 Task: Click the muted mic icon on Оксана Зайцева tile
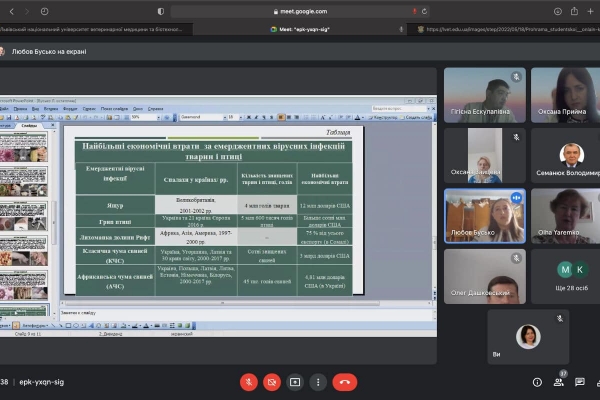coord(516,137)
